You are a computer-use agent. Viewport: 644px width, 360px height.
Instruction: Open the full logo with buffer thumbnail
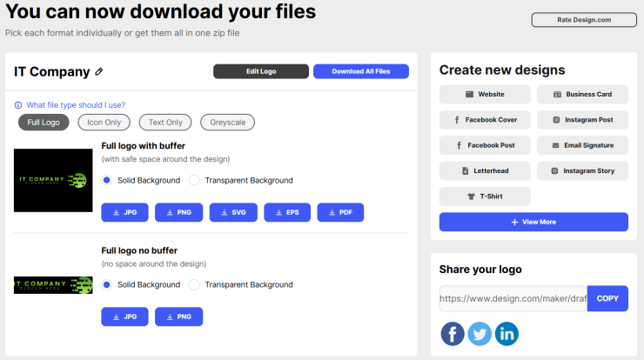coord(53,181)
